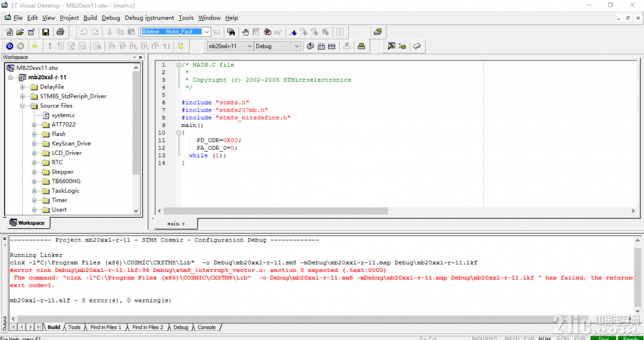Click the debug instrument settings icon

coord(391,46)
